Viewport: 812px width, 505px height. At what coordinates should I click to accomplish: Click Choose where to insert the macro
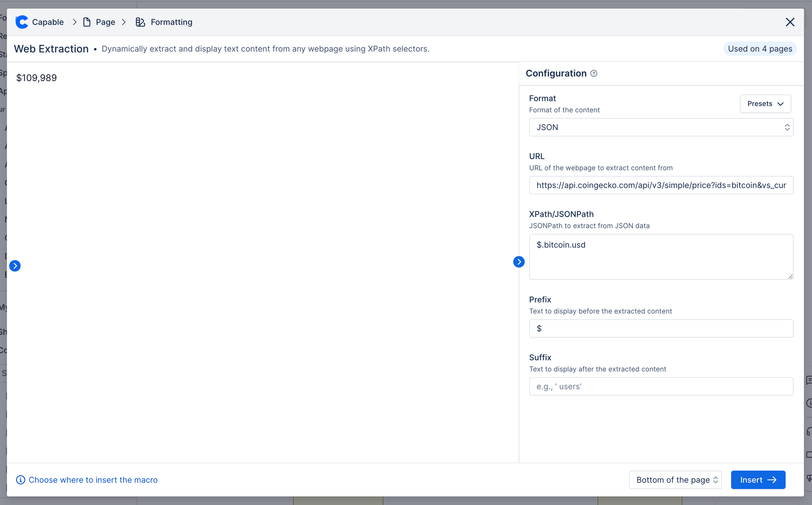coord(93,480)
